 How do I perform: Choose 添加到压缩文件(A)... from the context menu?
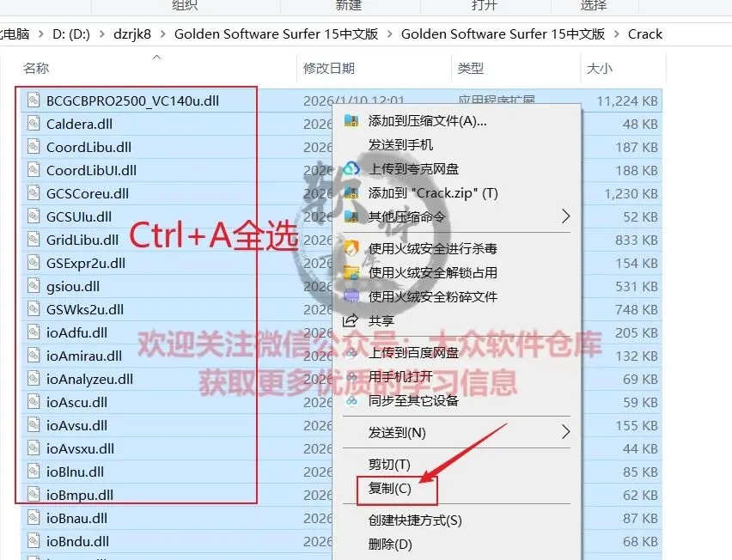[427, 121]
